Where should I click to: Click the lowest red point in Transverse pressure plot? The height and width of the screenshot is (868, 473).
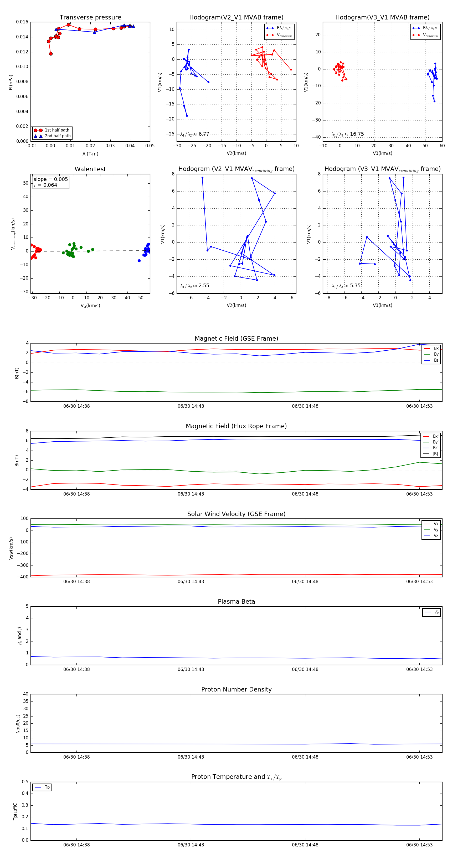click(x=51, y=54)
